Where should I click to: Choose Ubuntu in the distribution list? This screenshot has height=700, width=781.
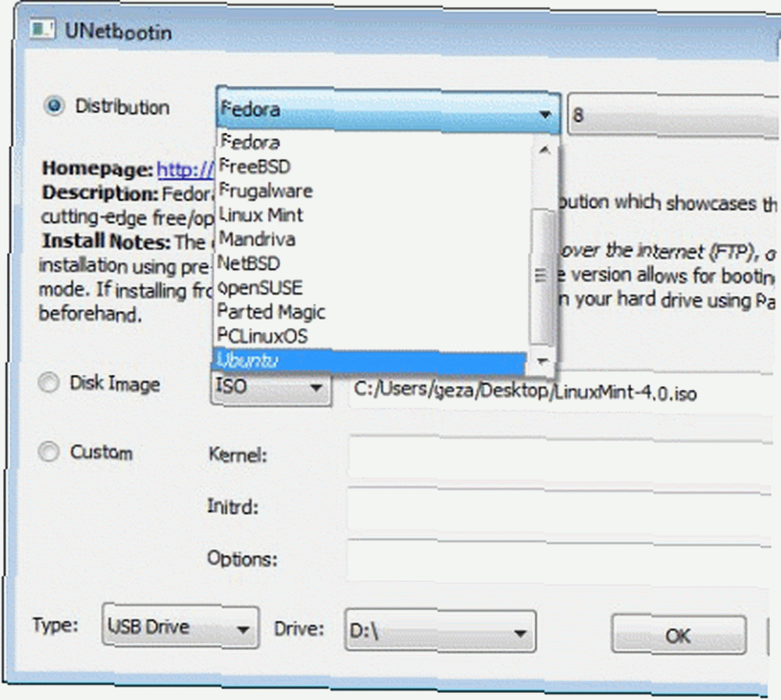[x=369, y=360]
